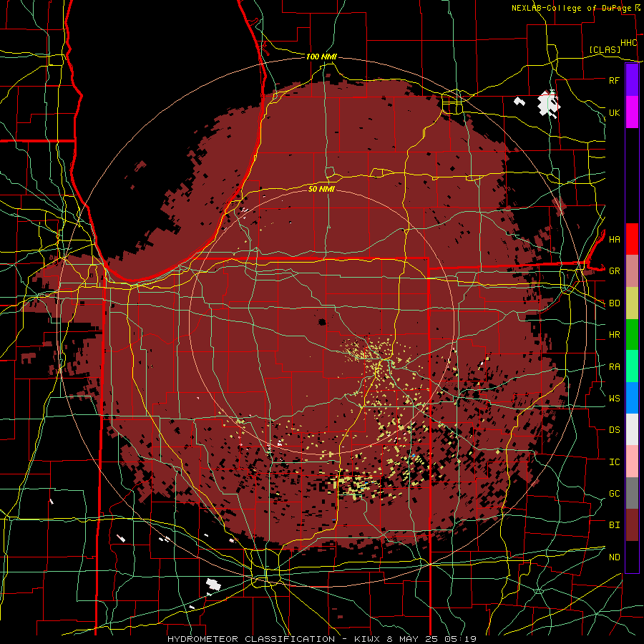This screenshot has width=644, height=644.
Task: Click the WS legend label
Action: (x=614, y=398)
